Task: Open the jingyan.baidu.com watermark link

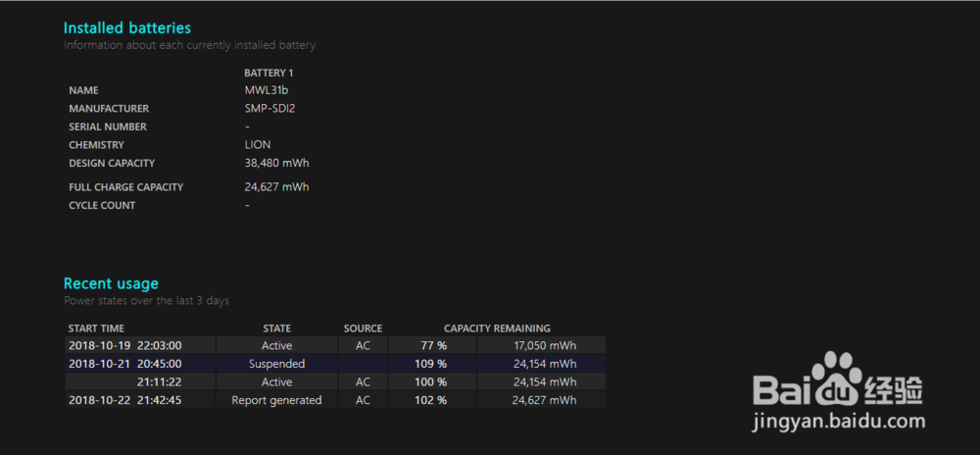Action: click(x=838, y=422)
